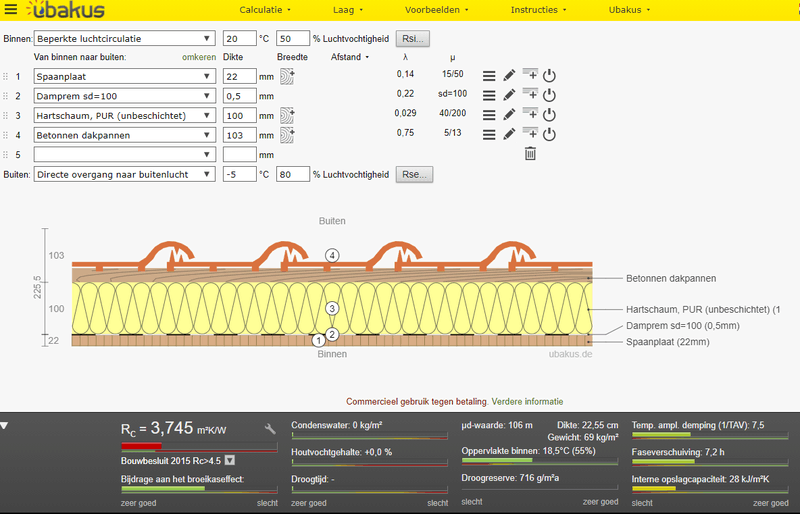Open the Binnen Beperkte luchtcirculatie dropdown
Image resolution: width=800 pixels, height=514 pixels.
tap(125, 39)
